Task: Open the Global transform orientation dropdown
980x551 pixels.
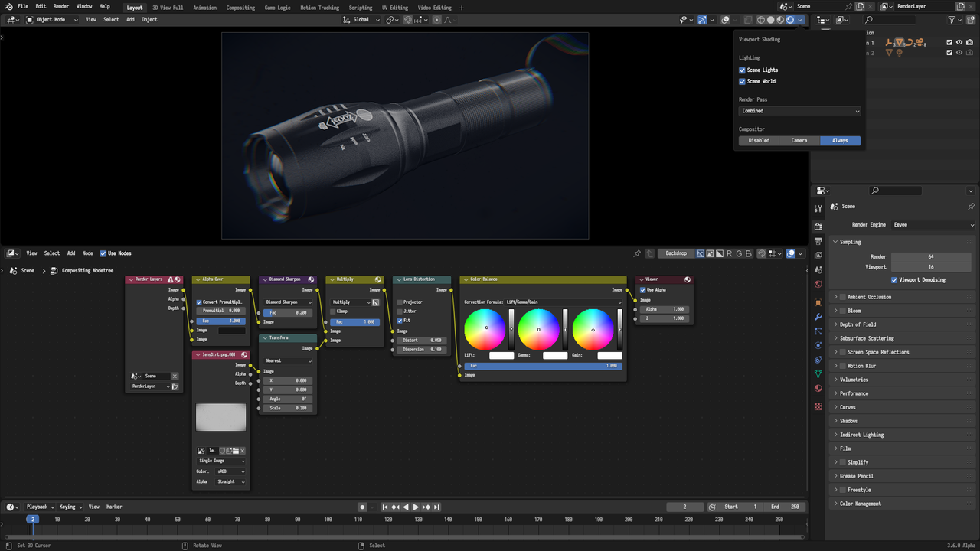Action: 362,20
